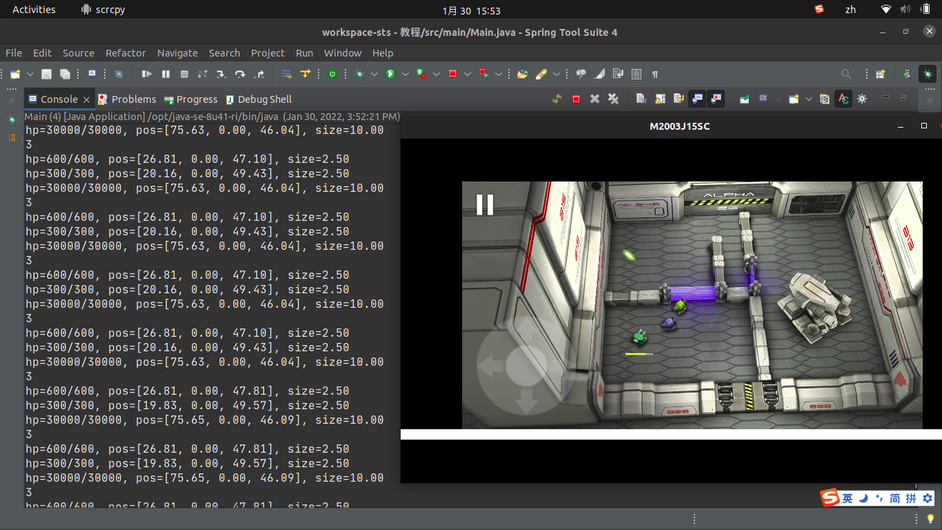The image size is (942, 530).
Task: Terminate the running program from Console
Action: click(x=576, y=99)
